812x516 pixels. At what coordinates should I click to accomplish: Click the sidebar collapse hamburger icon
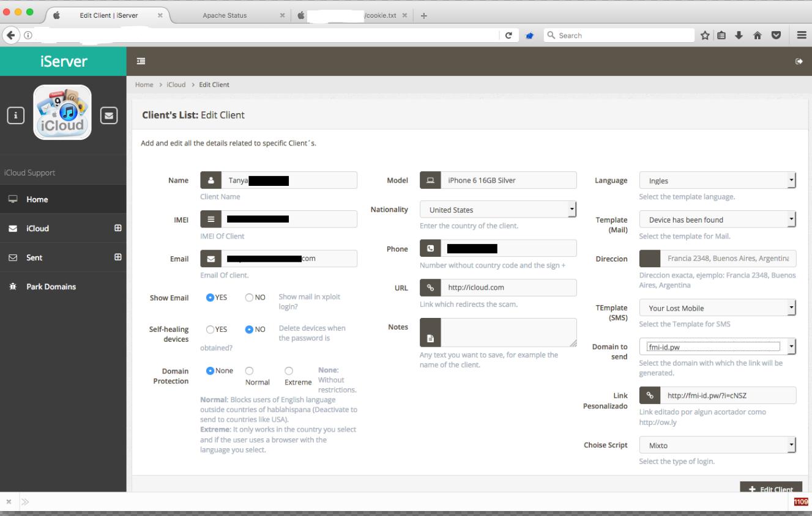point(141,61)
